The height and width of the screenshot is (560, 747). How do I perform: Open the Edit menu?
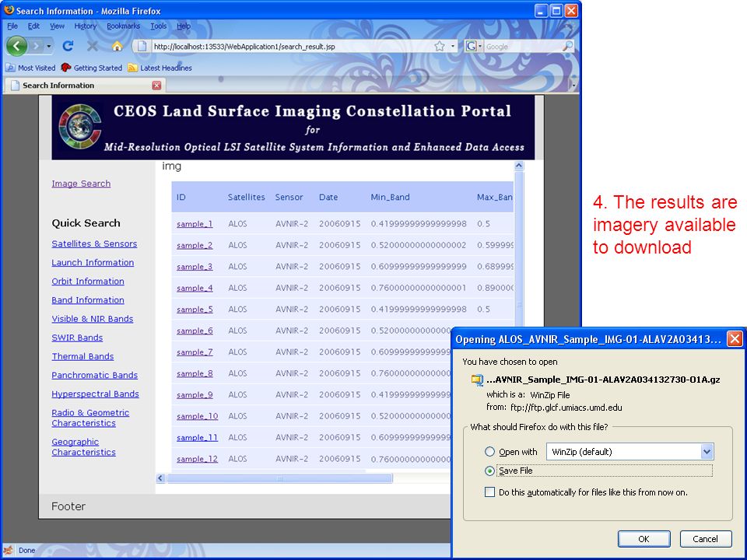[x=33, y=26]
